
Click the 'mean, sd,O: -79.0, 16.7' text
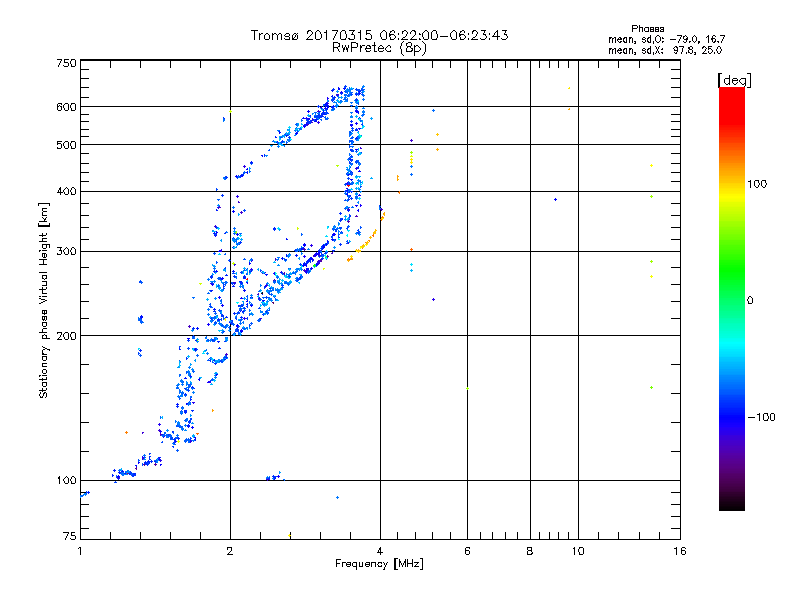[666, 39]
